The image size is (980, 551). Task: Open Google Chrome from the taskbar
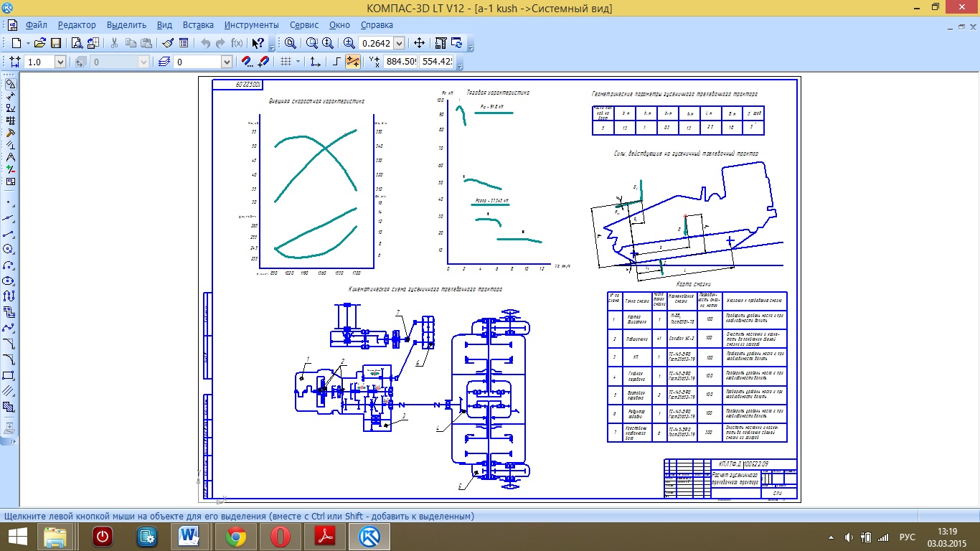click(236, 536)
